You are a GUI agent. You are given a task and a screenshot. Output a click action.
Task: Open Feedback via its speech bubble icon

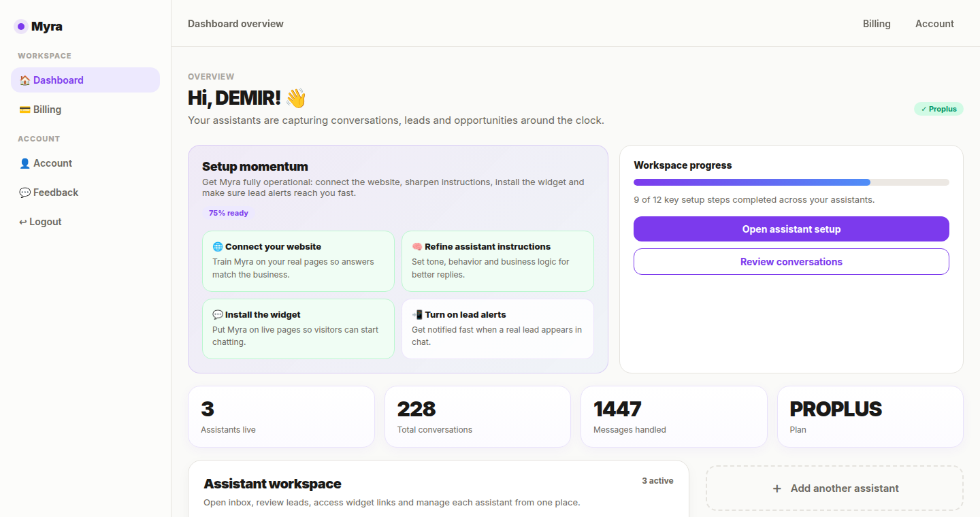pyautogui.click(x=24, y=192)
